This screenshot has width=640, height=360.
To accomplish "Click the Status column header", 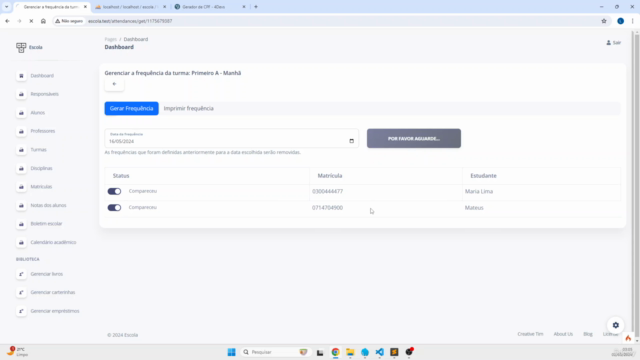I will (121, 176).
